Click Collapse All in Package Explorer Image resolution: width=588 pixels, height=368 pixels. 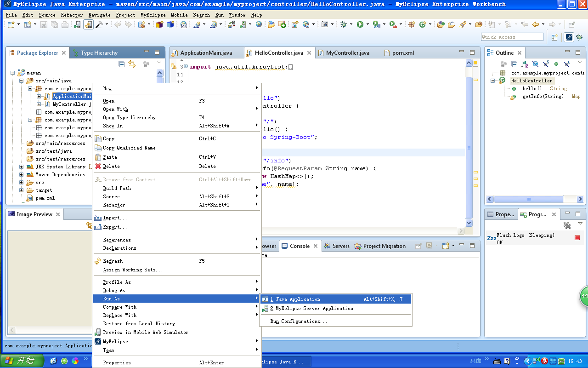coord(122,64)
